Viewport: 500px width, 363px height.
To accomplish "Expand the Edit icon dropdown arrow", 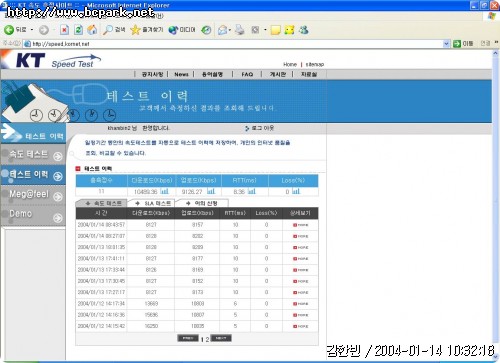I will [265, 30].
